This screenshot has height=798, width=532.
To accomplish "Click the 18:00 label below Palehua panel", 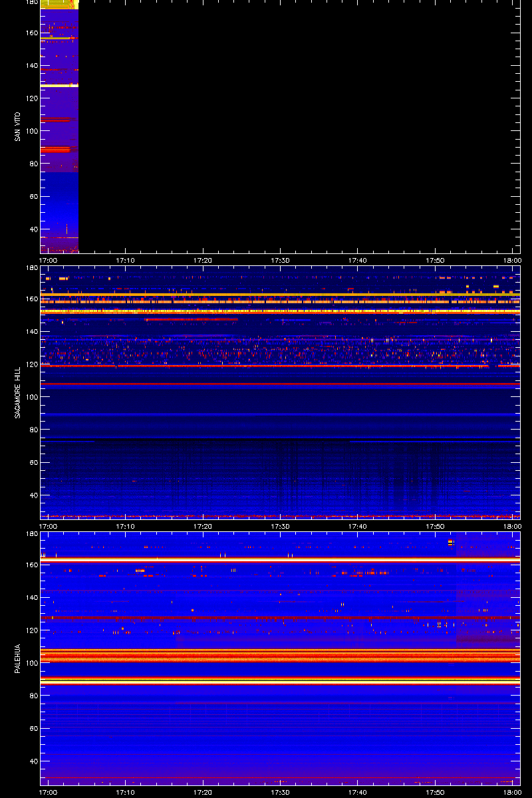I will coord(512,793).
